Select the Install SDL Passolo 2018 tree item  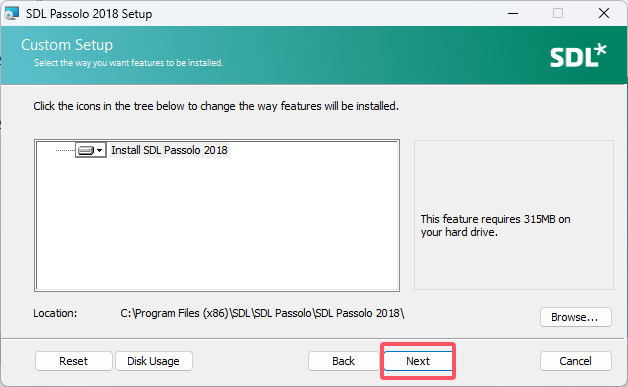click(x=169, y=150)
